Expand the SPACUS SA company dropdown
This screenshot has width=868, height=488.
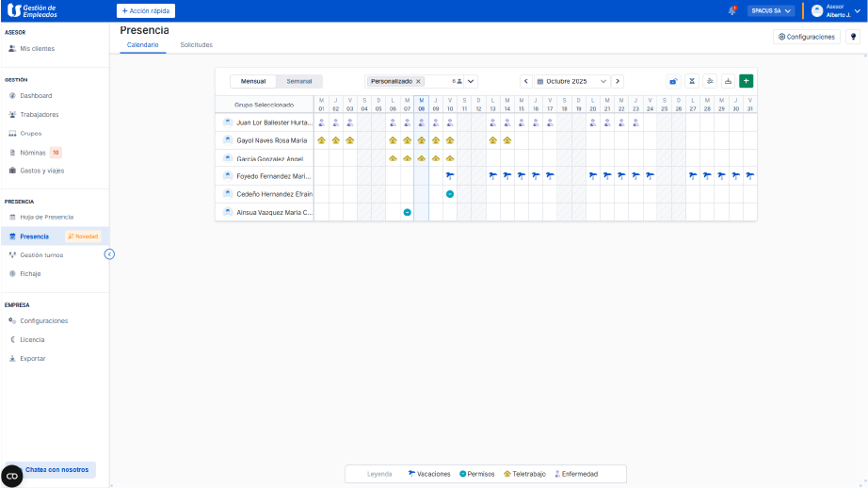pos(771,11)
